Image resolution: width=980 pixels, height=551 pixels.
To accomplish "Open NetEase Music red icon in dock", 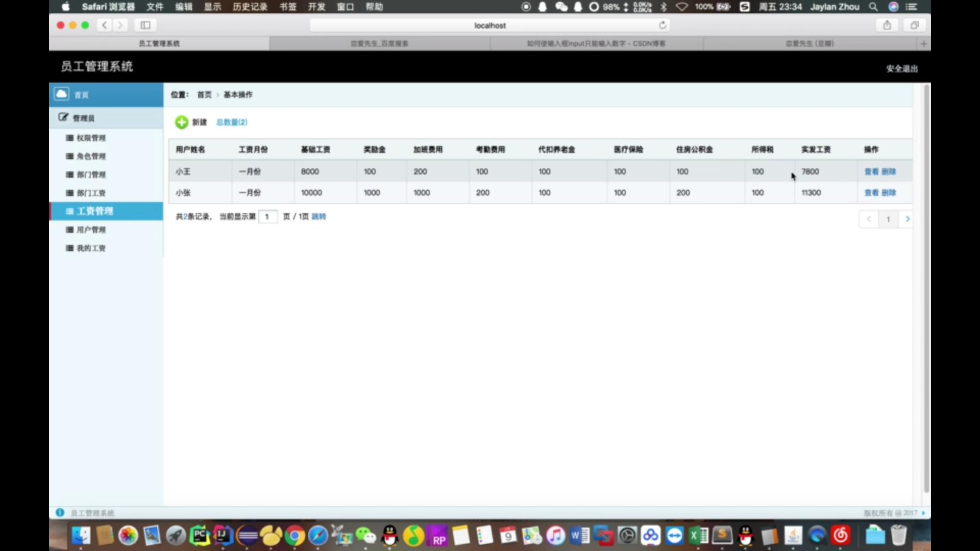I will [841, 536].
